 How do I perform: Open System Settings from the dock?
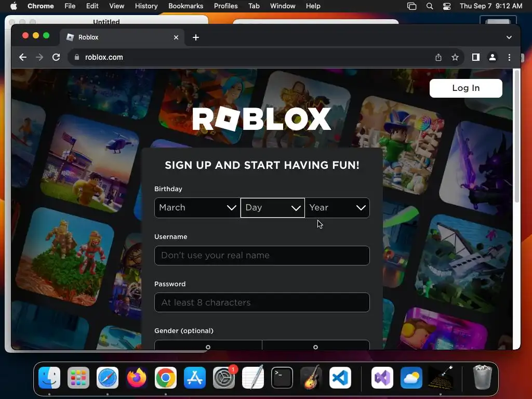coord(224,378)
